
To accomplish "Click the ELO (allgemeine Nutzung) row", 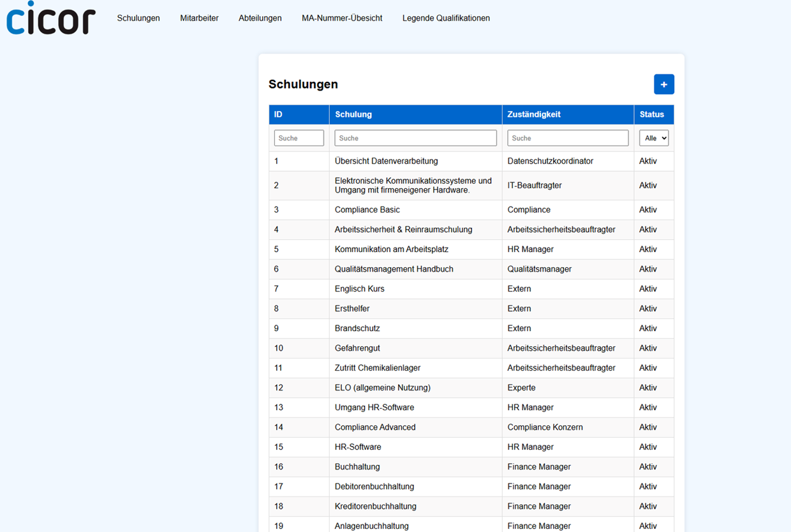I will click(383, 387).
